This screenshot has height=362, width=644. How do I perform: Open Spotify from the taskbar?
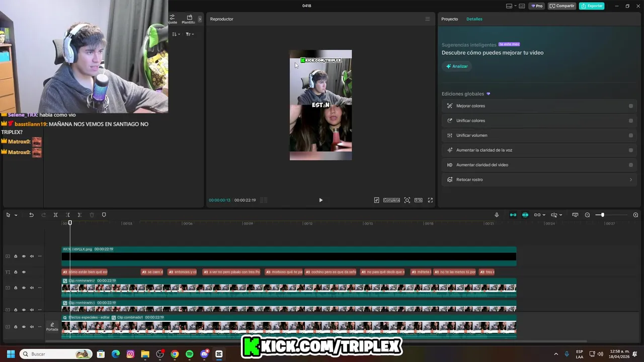click(x=189, y=354)
